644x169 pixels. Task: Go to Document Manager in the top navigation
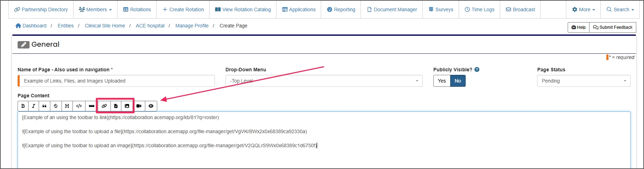pyautogui.click(x=392, y=9)
